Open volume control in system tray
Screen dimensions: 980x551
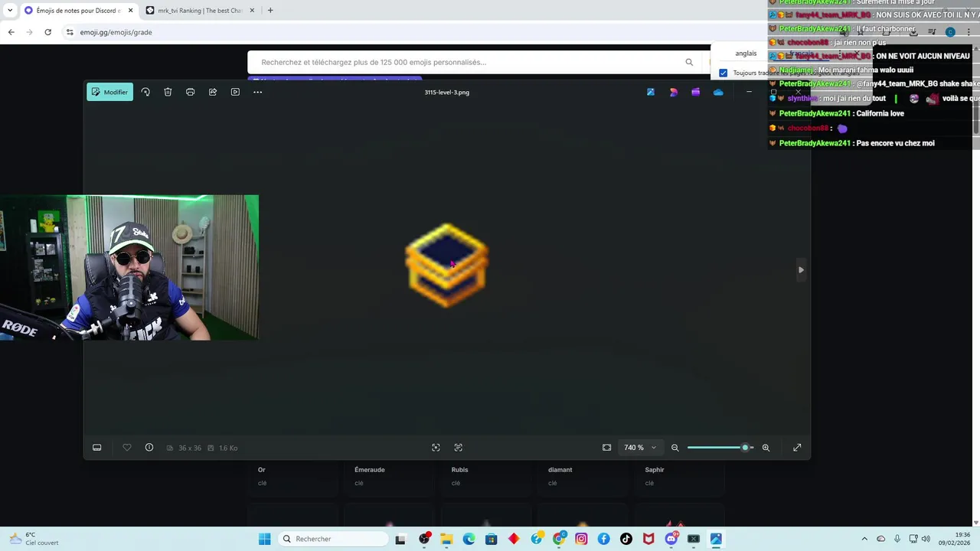pos(926,539)
